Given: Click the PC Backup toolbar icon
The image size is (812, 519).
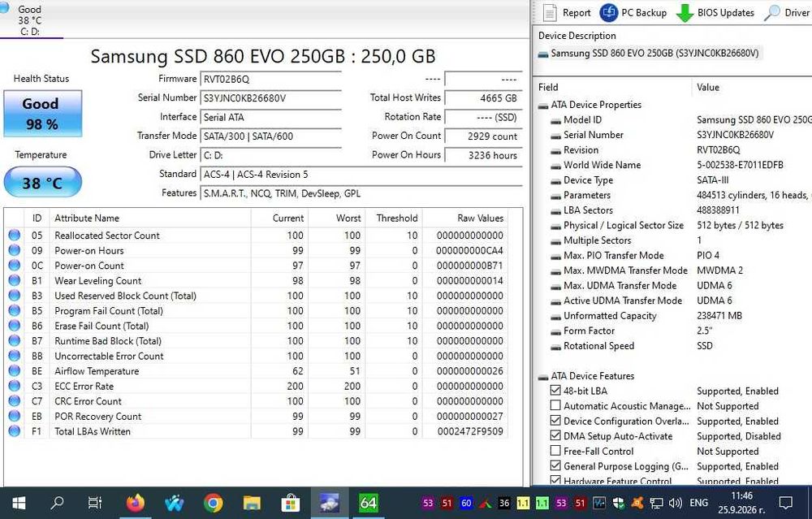Looking at the screenshot, I should coord(608,13).
